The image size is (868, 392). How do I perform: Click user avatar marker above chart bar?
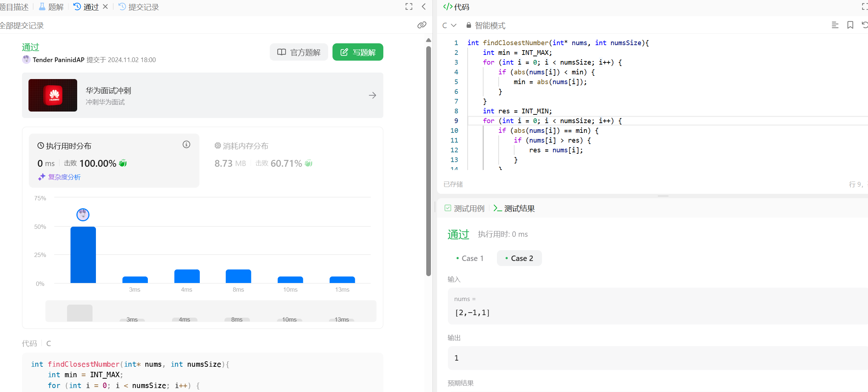tap(83, 215)
